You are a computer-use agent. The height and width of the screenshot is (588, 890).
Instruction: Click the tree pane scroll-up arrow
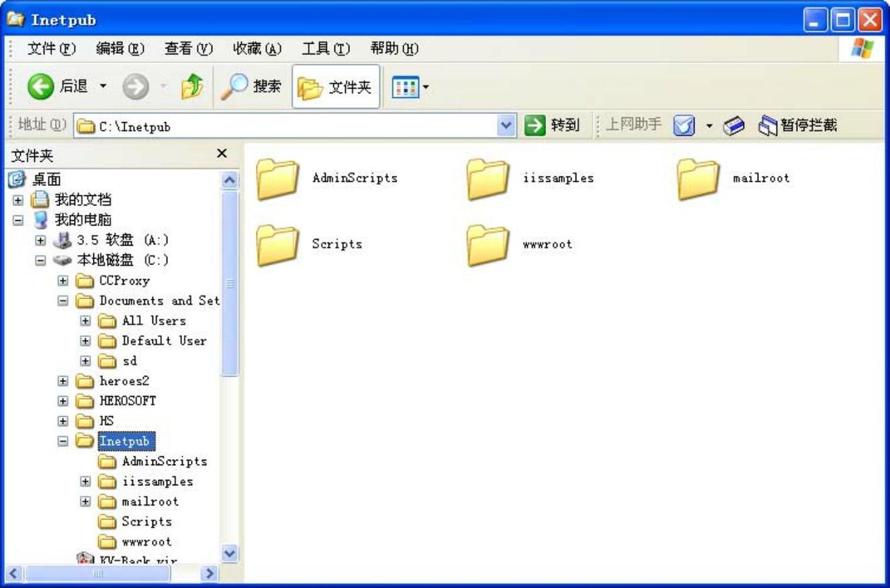pos(230,181)
